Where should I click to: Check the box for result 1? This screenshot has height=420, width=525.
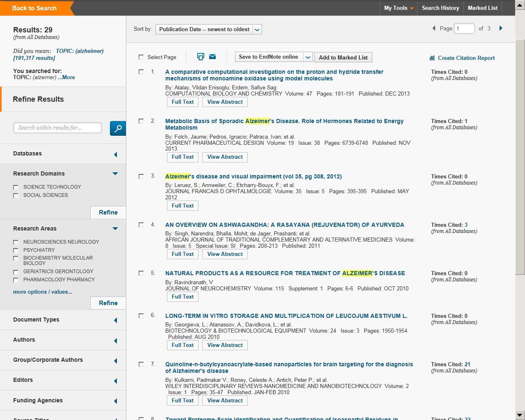[141, 72]
